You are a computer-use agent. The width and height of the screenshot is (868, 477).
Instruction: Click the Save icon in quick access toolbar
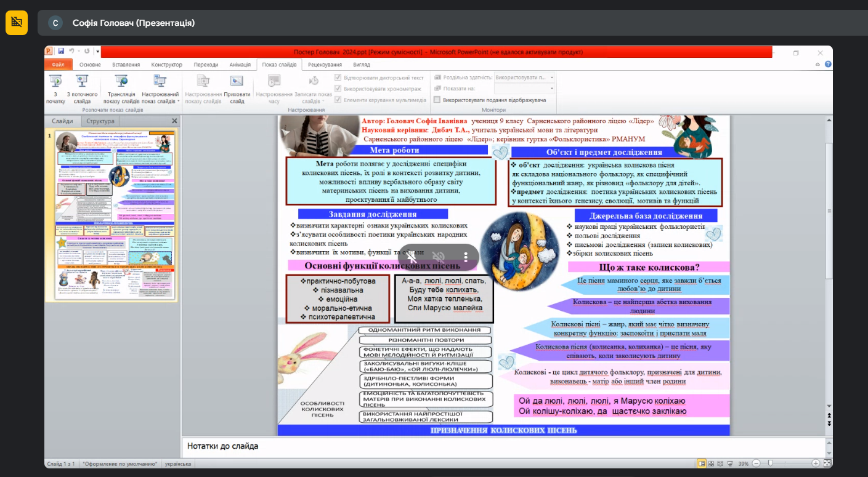point(61,52)
